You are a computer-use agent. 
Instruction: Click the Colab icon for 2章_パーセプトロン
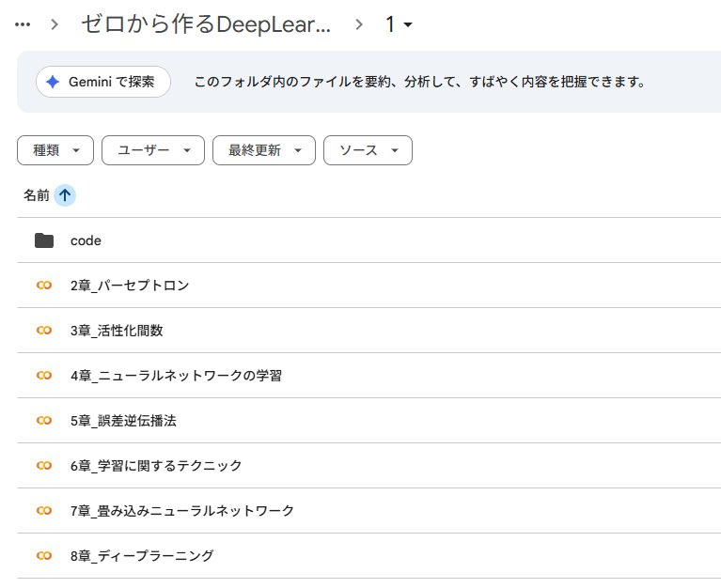(44, 286)
